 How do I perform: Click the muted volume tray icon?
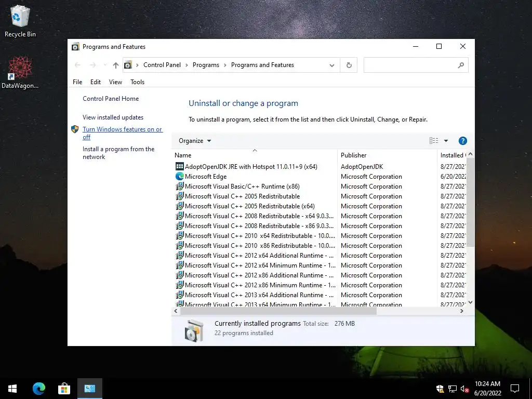[x=464, y=389]
